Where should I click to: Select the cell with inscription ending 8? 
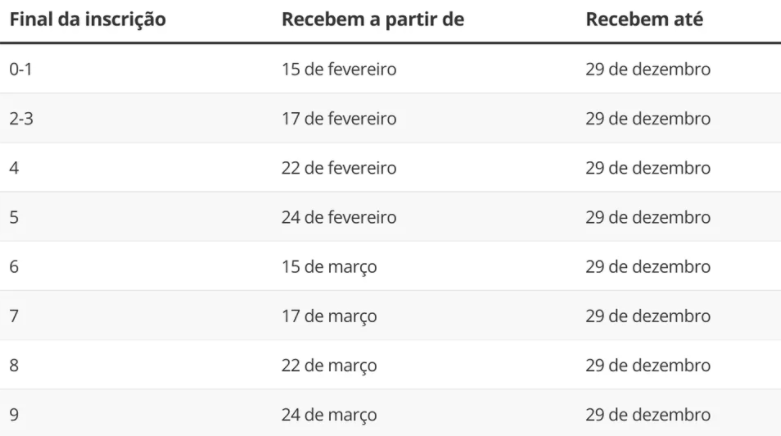(14, 366)
